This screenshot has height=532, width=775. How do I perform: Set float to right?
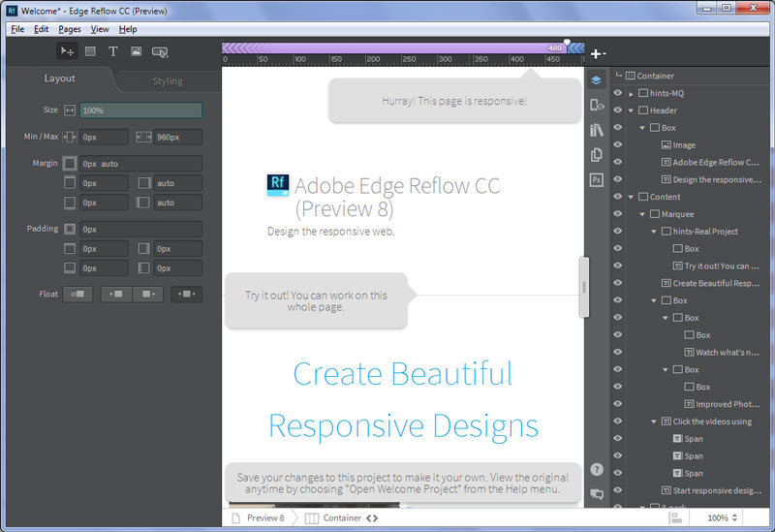[x=148, y=295]
